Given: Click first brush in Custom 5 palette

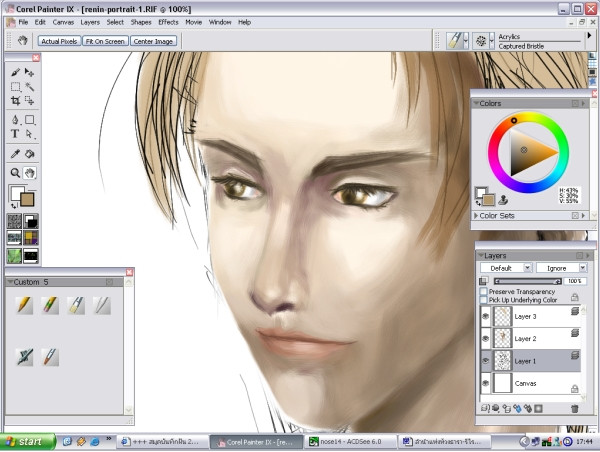Looking at the screenshot, I should click(25, 306).
